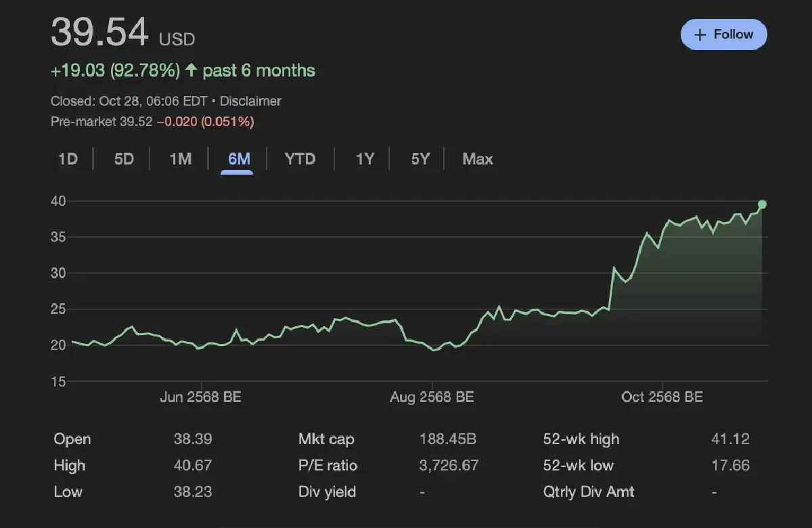Open the Max range chart

[x=477, y=159]
